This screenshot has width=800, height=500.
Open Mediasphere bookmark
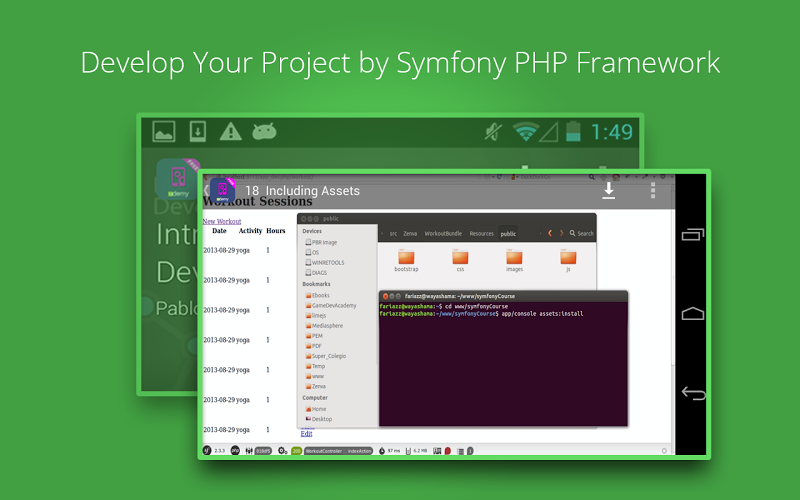tap(324, 326)
